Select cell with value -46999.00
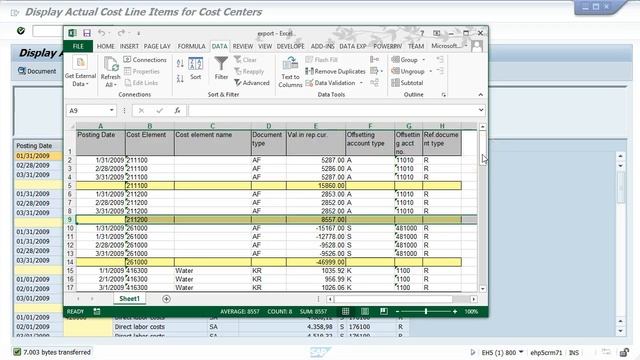 click(316, 262)
